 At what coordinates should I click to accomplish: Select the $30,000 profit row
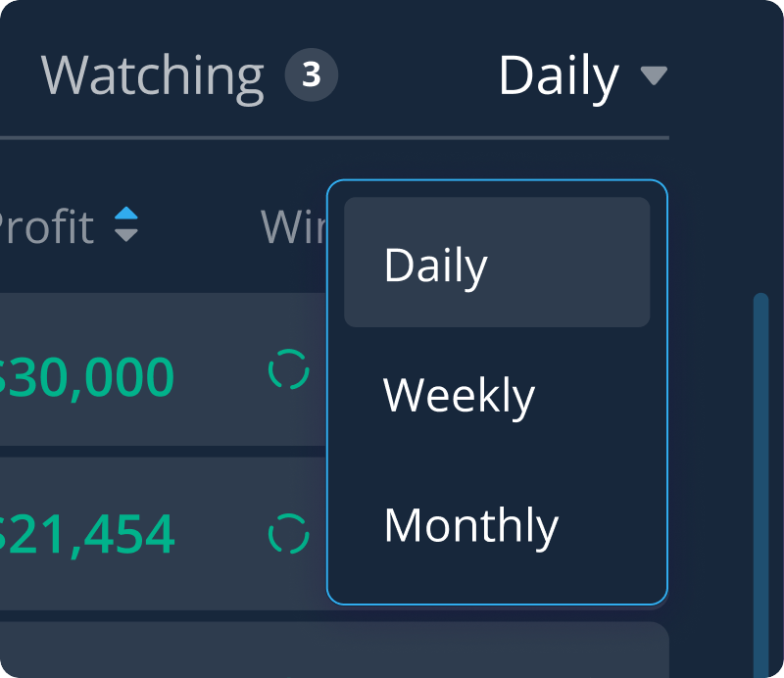pos(163,369)
